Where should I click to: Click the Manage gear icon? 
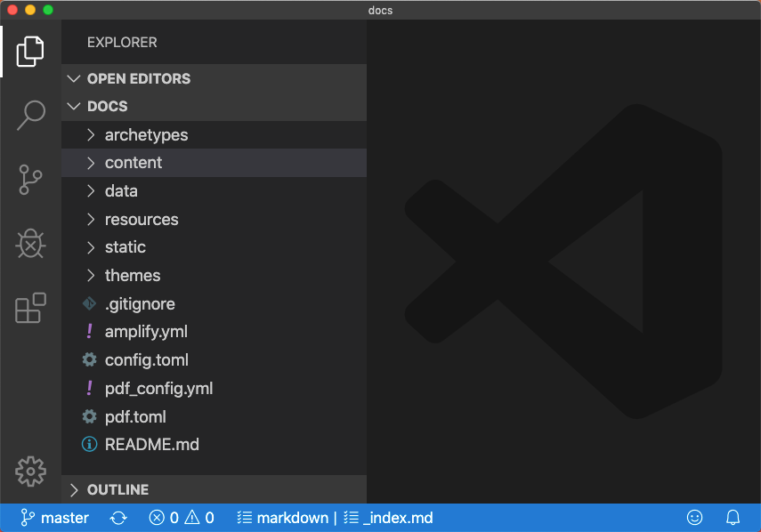30,471
